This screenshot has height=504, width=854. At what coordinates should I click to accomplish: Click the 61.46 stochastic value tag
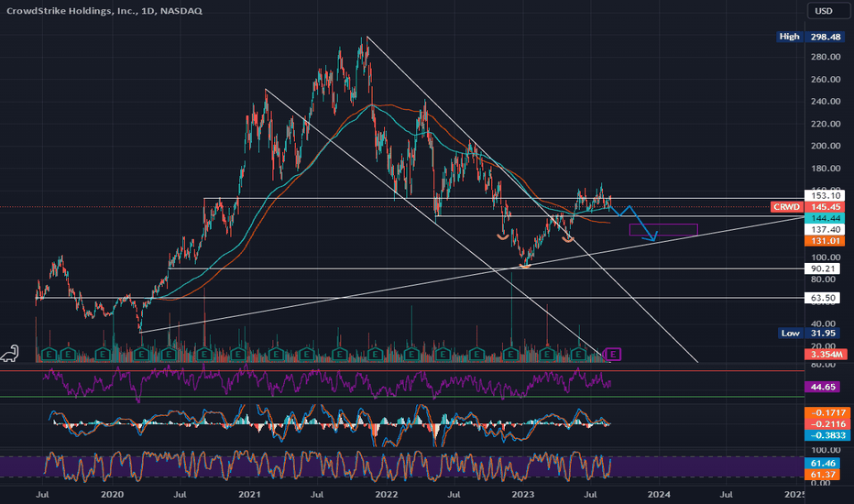(x=823, y=463)
